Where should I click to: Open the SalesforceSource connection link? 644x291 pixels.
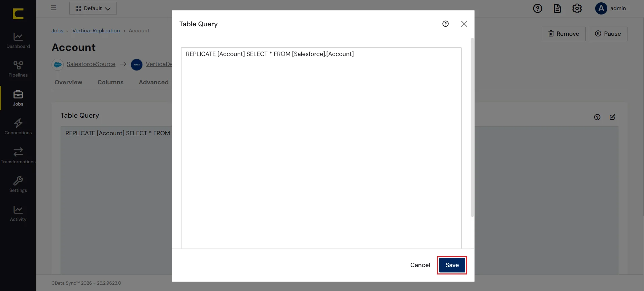point(91,64)
